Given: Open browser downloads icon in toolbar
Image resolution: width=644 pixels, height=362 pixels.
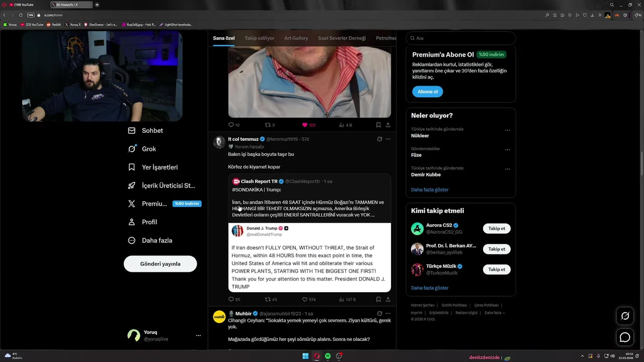Looking at the screenshot, I should click(x=592, y=15).
